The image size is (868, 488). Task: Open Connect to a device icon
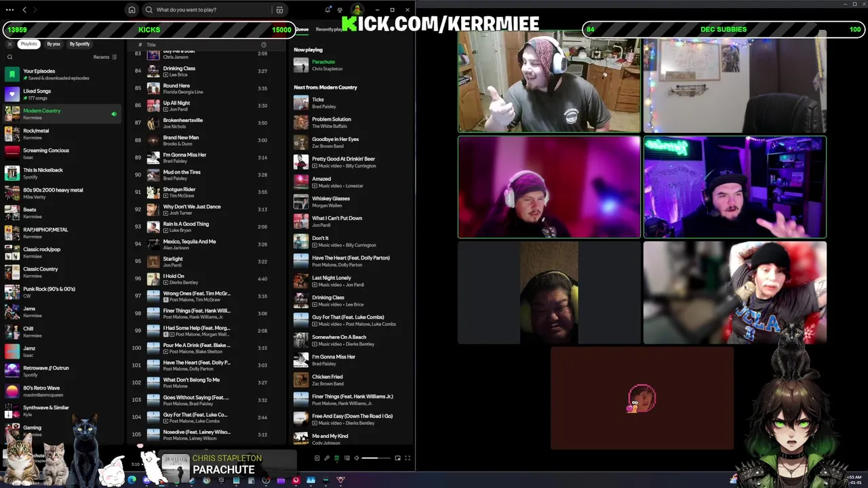tap(347, 458)
